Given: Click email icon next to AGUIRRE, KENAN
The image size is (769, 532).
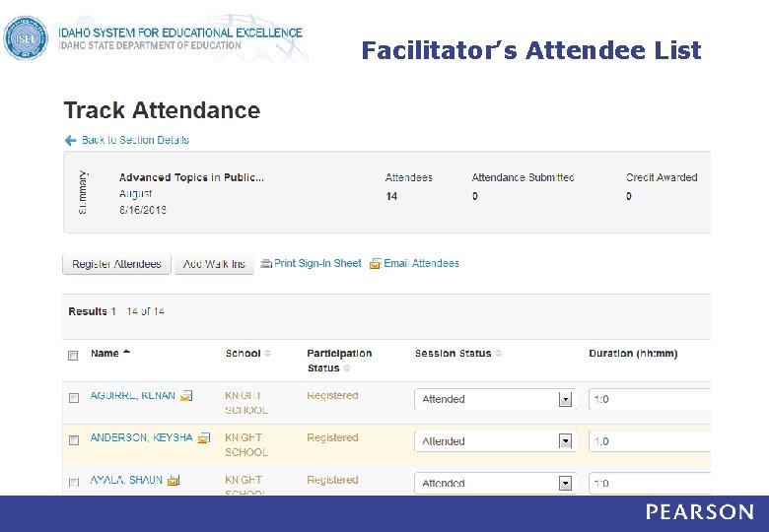Looking at the screenshot, I should 186,396.
